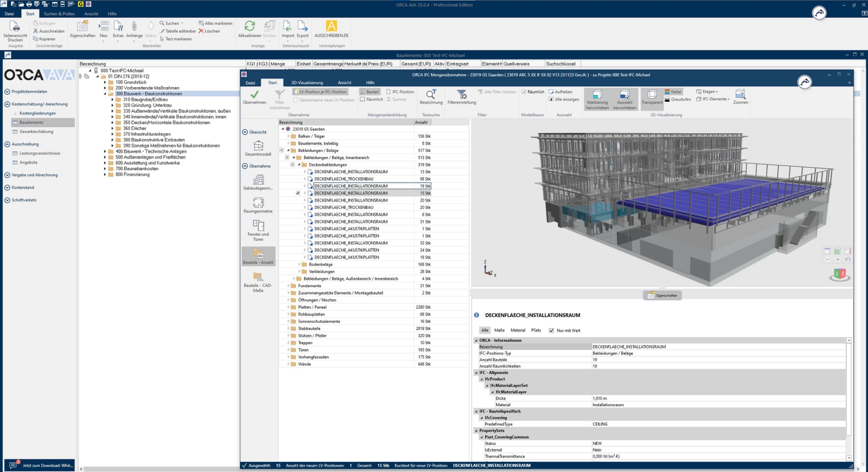This screenshot has height=472, width=868.
Task: Expand Fundamente tree node
Action: tap(288, 286)
